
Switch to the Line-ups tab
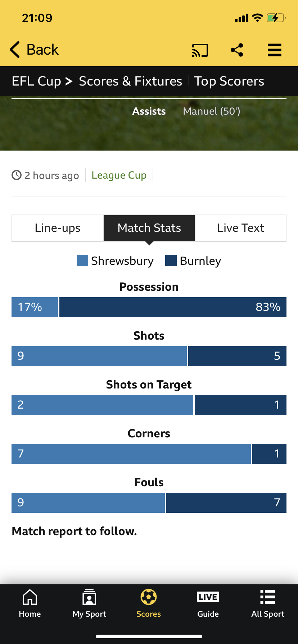pyautogui.click(x=58, y=228)
